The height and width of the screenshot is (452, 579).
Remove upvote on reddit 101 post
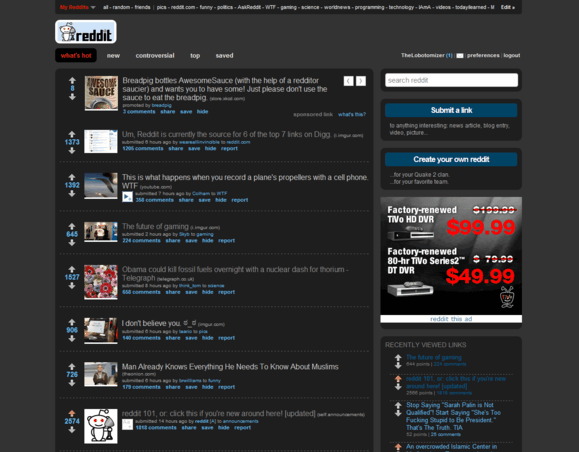[x=72, y=413]
